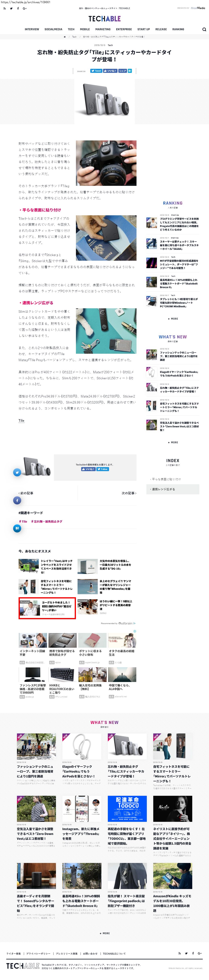This screenshot has width=209, height=980.
Task: Open the RELEASE menu item
Action: [161, 29]
